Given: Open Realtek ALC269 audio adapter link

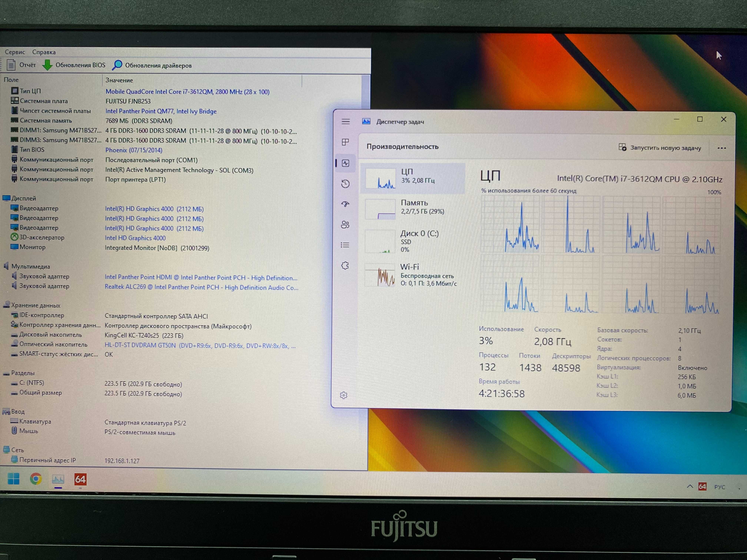Looking at the screenshot, I should pos(201,287).
